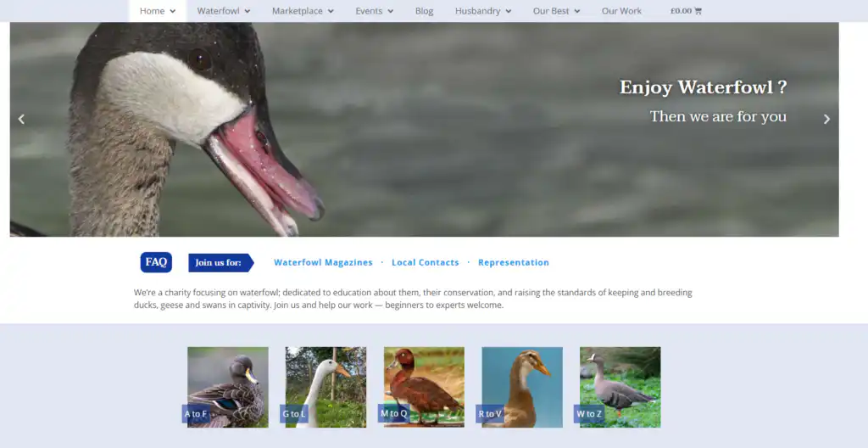Open the Local Contacts link

tap(425, 263)
